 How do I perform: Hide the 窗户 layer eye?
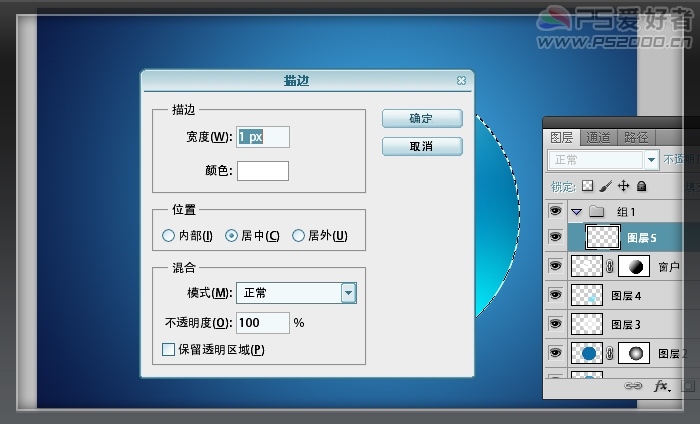click(555, 266)
